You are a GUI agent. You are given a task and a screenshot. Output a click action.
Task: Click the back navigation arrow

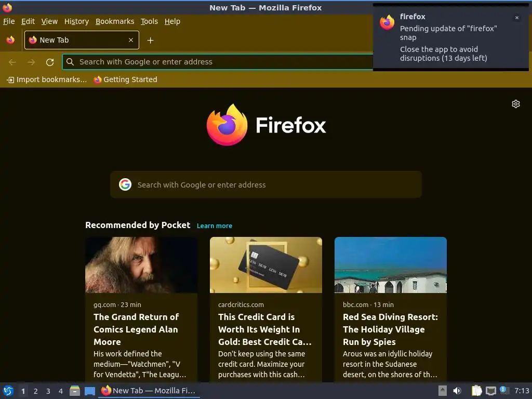(x=12, y=62)
